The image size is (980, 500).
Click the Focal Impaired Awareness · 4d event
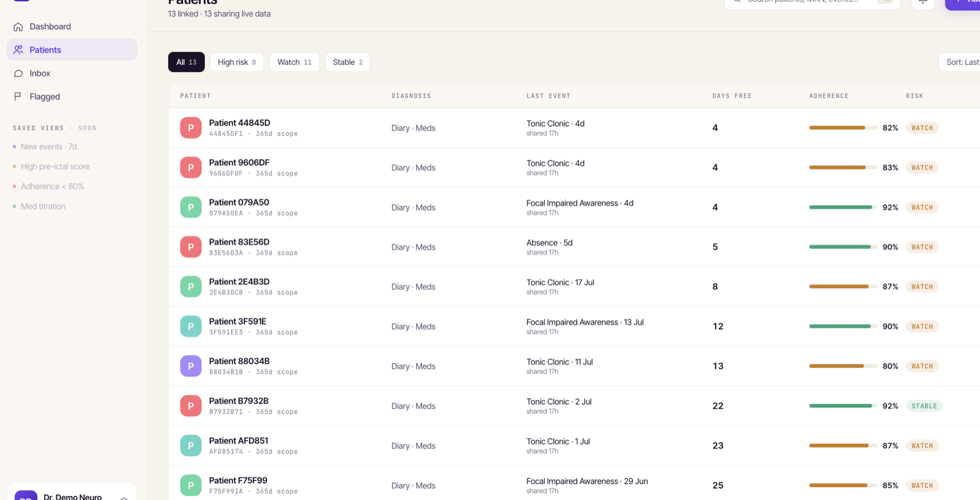[x=580, y=203]
